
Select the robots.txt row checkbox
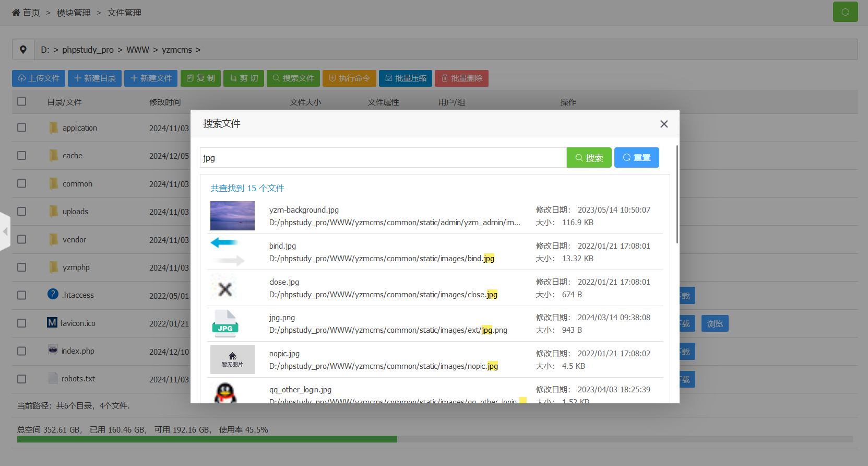click(21, 379)
